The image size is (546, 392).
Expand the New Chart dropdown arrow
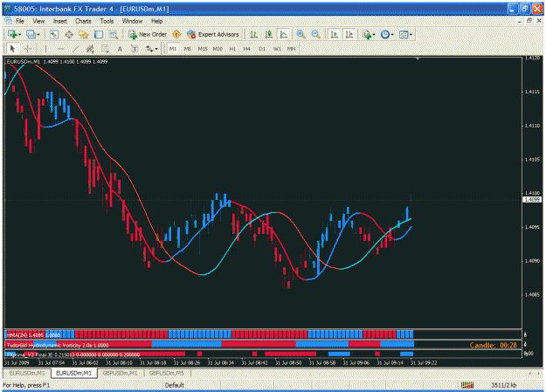(x=19, y=34)
